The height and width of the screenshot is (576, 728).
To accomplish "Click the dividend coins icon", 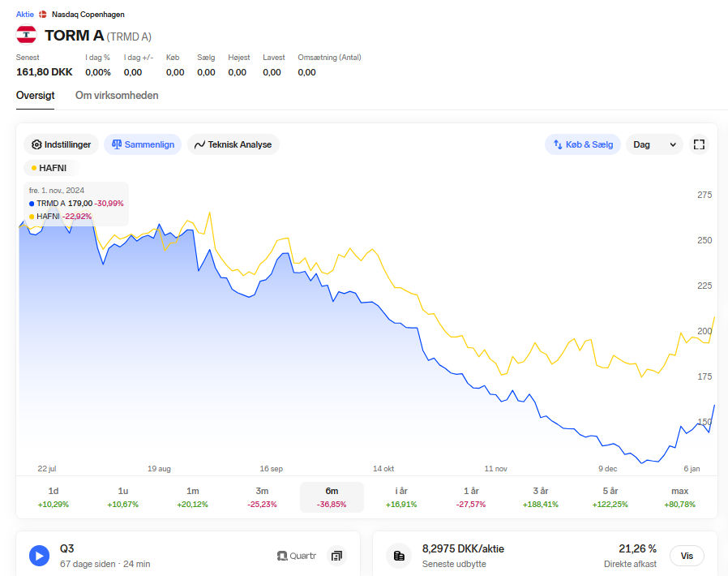I will point(399,556).
